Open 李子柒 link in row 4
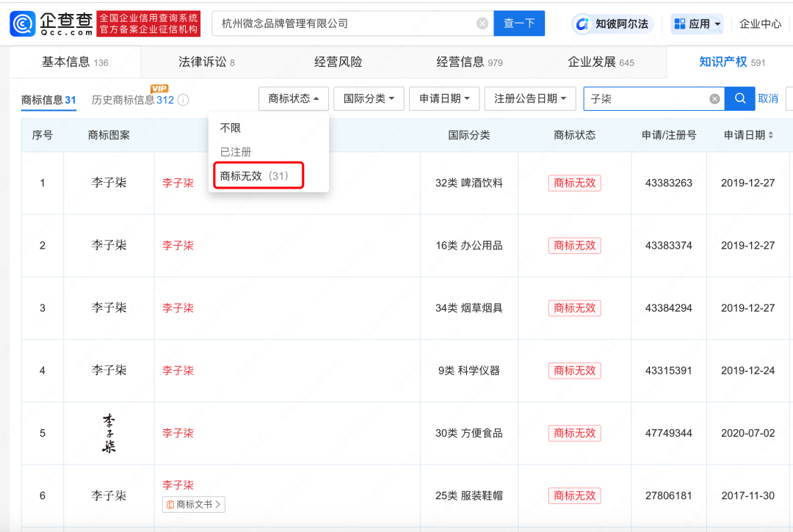The width and height of the screenshot is (793, 532). pos(178,371)
